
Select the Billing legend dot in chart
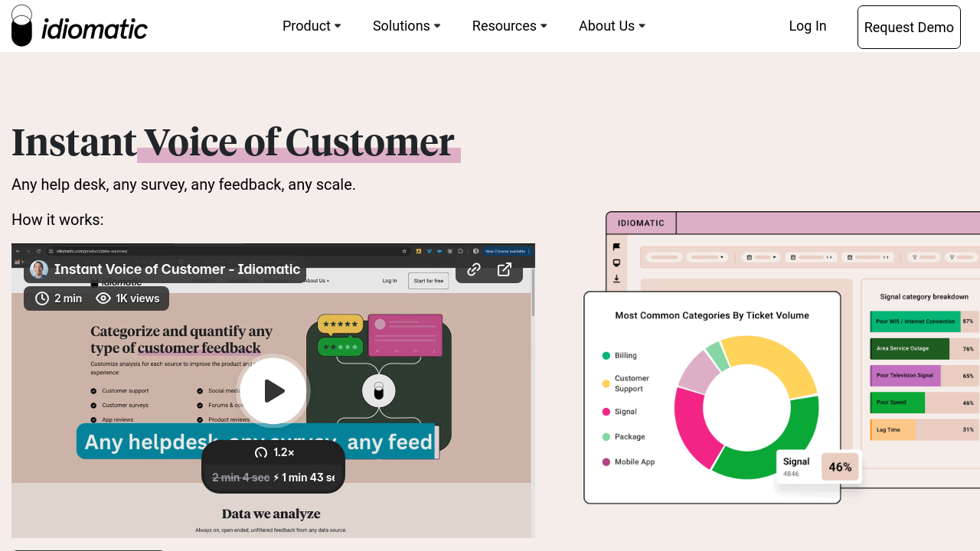pos(606,356)
